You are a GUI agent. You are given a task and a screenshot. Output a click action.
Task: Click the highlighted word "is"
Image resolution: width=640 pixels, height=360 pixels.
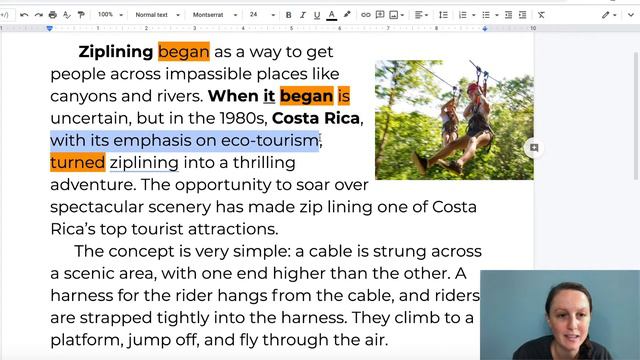point(344,96)
